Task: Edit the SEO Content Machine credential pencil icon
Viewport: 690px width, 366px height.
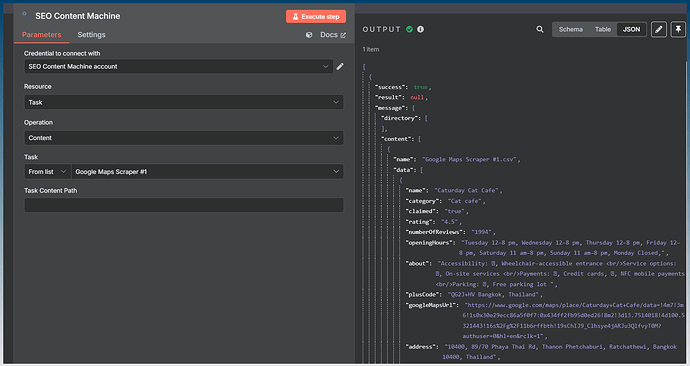Action: pyautogui.click(x=340, y=66)
